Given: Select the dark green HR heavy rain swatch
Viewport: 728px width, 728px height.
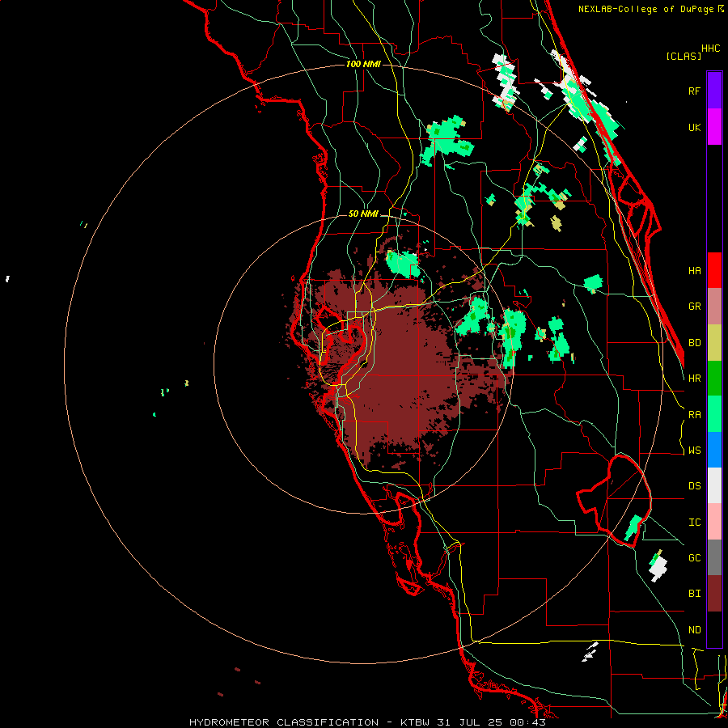Looking at the screenshot, I should 714,379.
